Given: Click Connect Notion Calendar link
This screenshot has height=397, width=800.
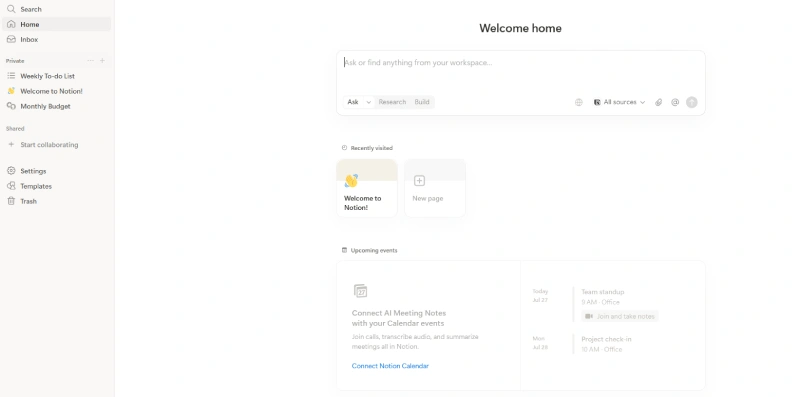Looking at the screenshot, I should (x=390, y=366).
